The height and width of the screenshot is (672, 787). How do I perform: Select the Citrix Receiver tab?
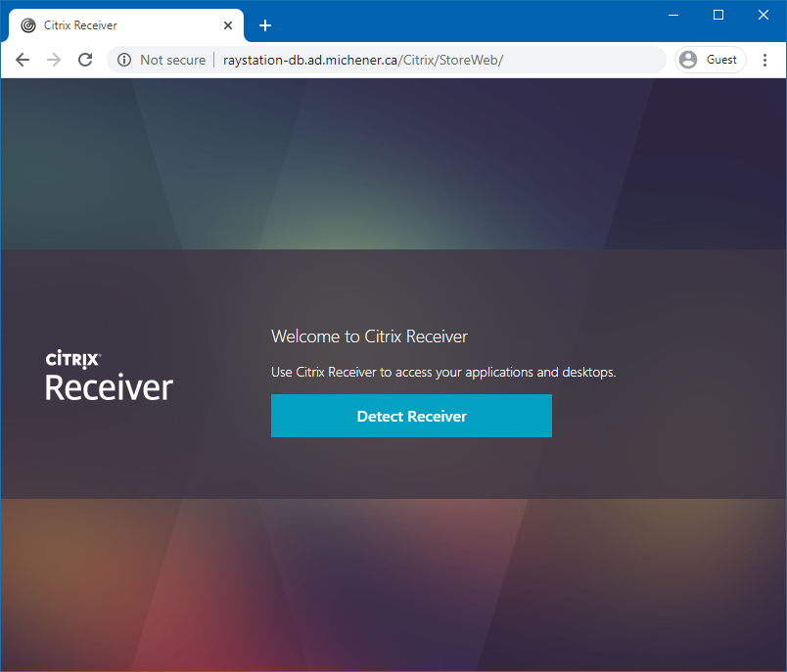click(x=125, y=25)
